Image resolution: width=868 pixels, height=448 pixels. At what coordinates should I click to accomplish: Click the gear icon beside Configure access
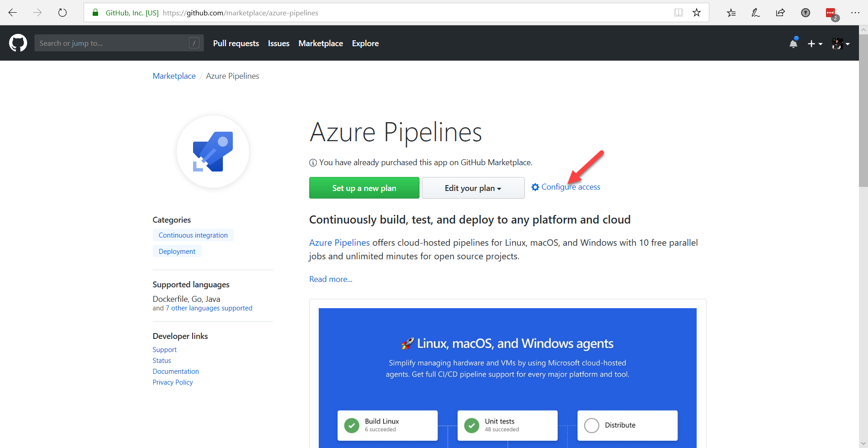click(x=535, y=187)
